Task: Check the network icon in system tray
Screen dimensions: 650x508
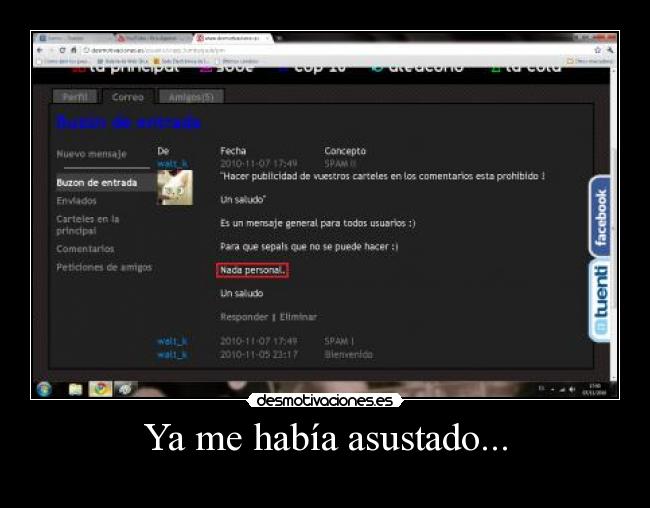Action: point(562,389)
